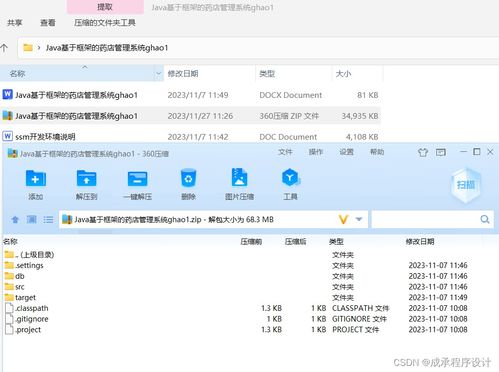Viewport: 499px width, 372px height.
Task: Switch to the 提取 ribbon tab
Action: click(105, 7)
